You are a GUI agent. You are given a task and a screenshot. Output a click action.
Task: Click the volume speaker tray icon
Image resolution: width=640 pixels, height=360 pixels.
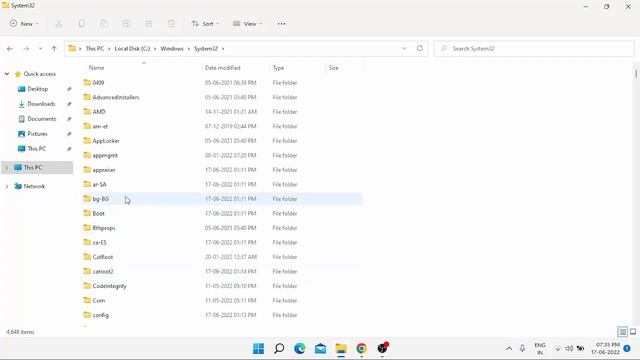click(x=569, y=349)
